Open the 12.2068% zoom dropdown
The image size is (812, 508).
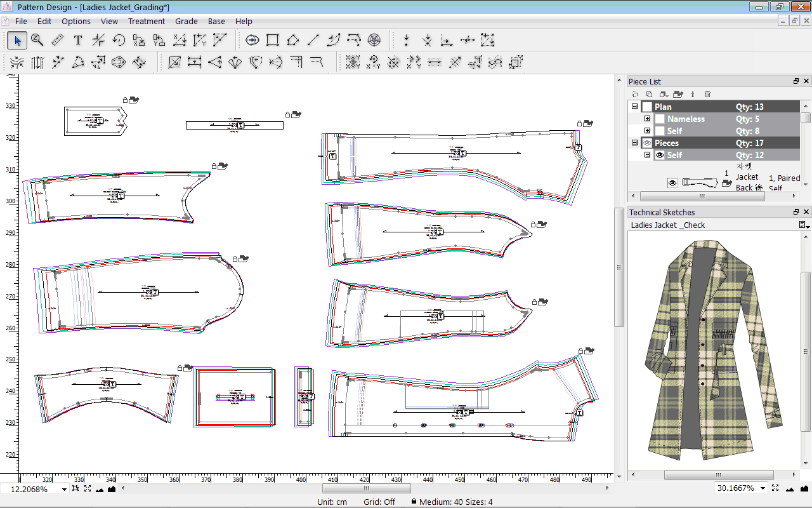pyautogui.click(x=64, y=490)
